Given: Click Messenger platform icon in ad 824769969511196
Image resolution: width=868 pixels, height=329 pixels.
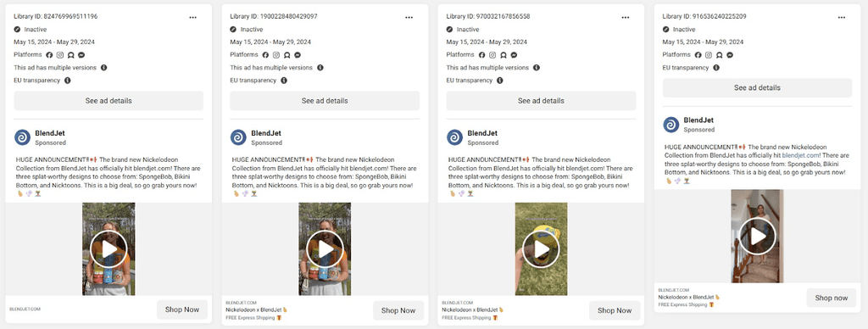Looking at the screenshot, I should click(x=81, y=55).
